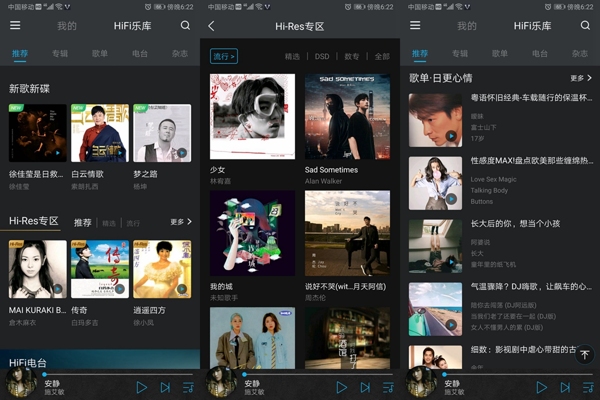Tap 富士山下 song in 粤语怀旧经典 playlist
The width and height of the screenshot is (600, 400).
click(x=483, y=127)
